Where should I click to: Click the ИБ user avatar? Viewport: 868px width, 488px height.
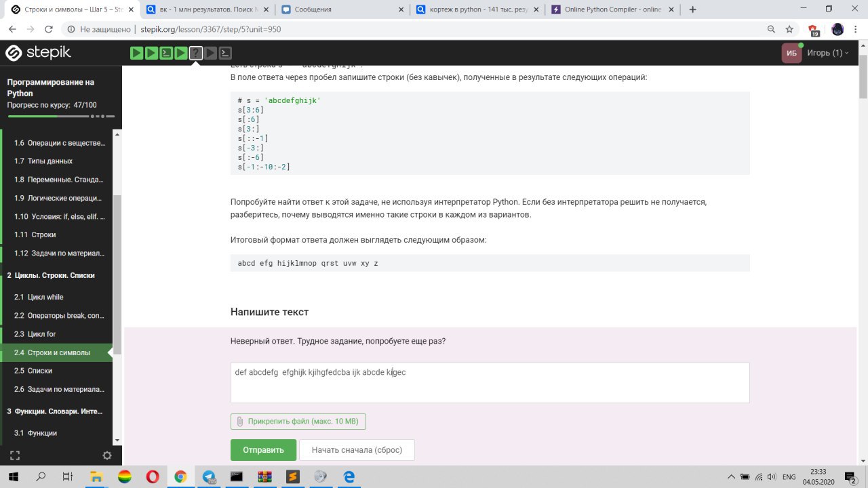(791, 53)
